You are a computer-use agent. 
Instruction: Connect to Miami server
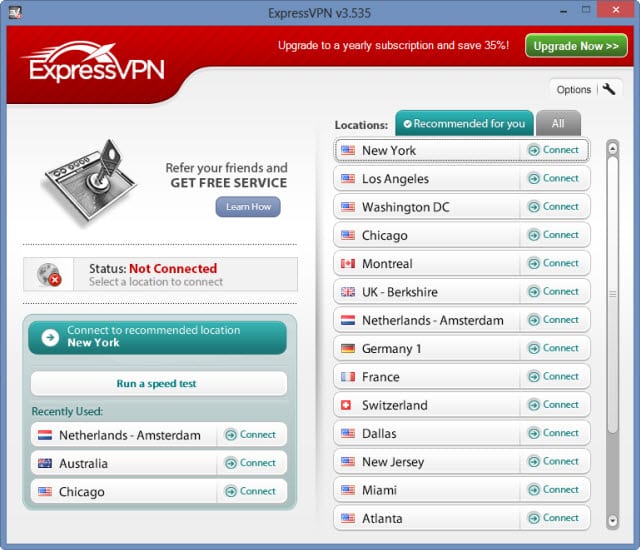point(554,490)
